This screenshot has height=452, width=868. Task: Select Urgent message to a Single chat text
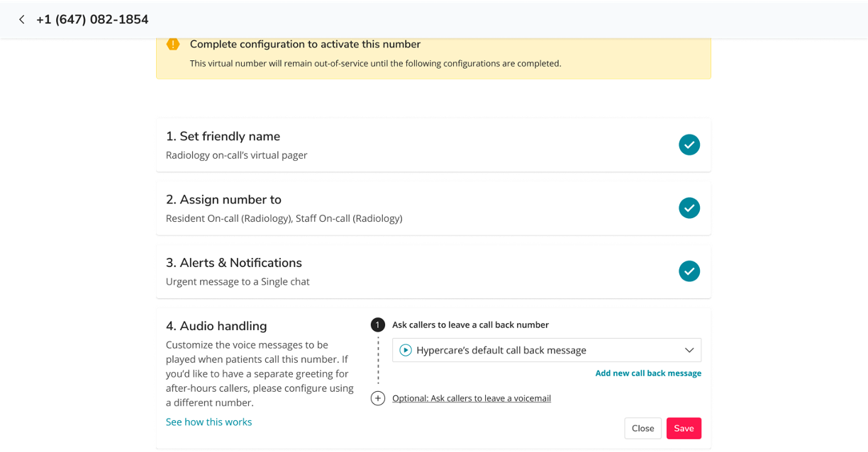238,281
